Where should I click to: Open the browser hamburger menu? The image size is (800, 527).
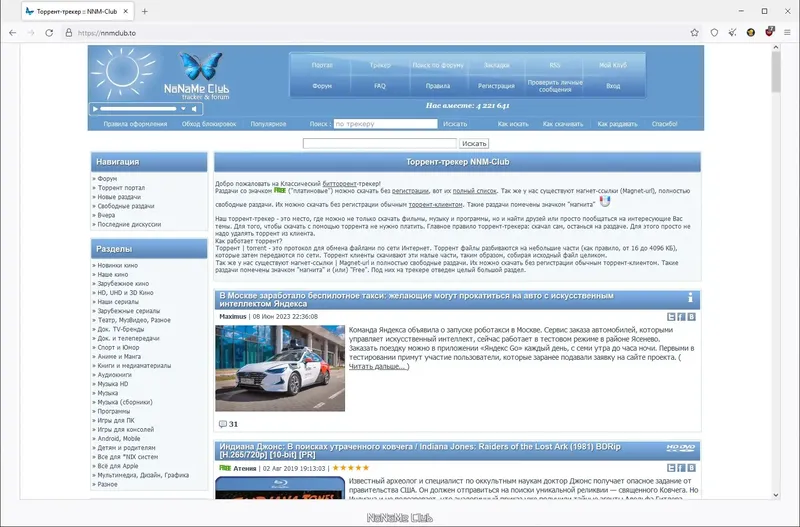[787, 33]
